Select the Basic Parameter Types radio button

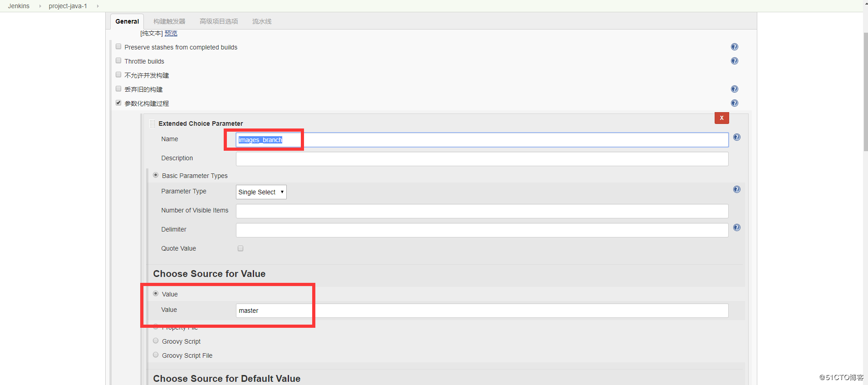coord(156,175)
